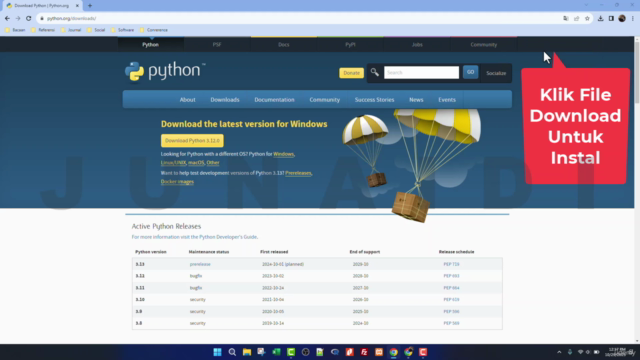Open the Journal bookmarks folder
640x360 pixels.
tap(71, 30)
